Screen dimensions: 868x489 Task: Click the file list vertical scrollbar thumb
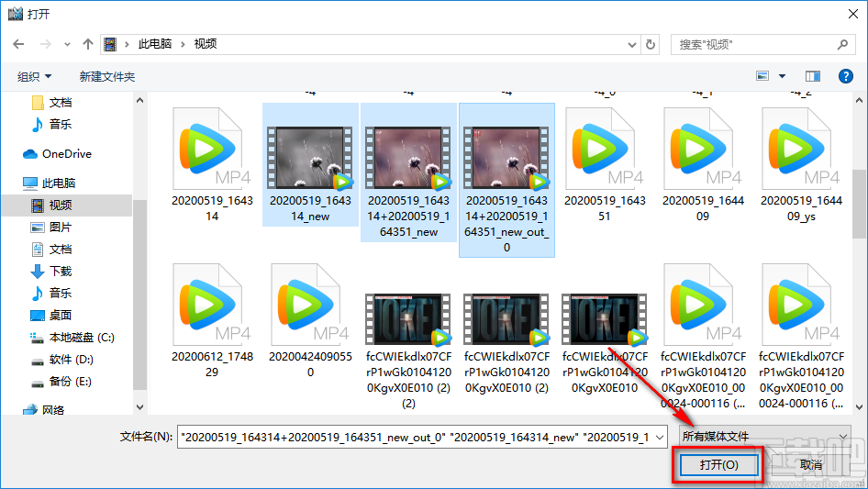[859, 204]
